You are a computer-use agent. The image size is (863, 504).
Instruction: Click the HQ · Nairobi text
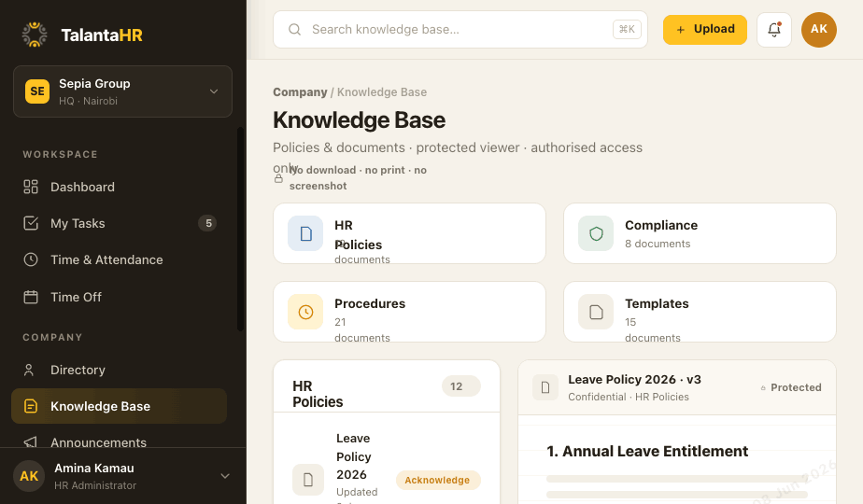[x=88, y=101]
